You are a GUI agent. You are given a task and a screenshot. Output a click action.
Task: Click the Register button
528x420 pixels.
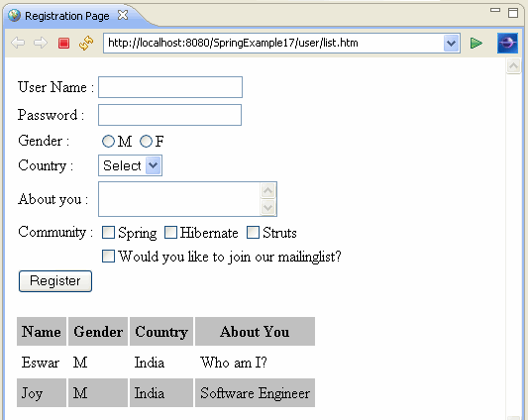click(55, 281)
